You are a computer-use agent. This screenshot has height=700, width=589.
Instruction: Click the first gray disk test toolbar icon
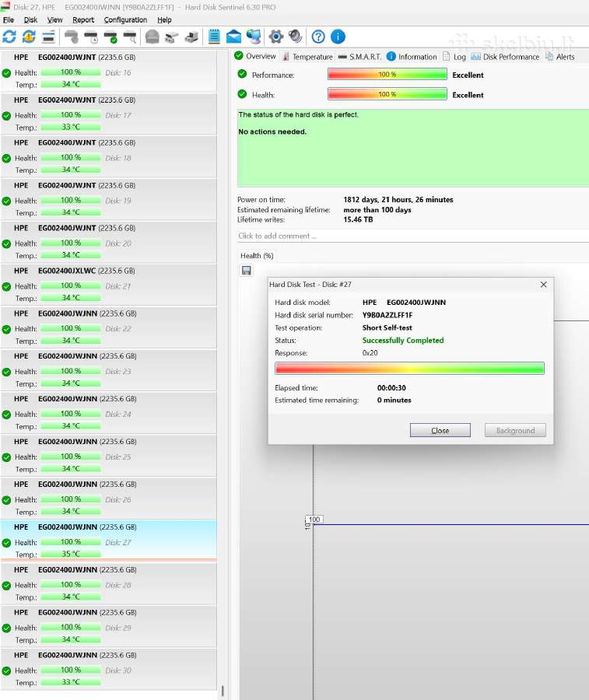click(x=72, y=37)
